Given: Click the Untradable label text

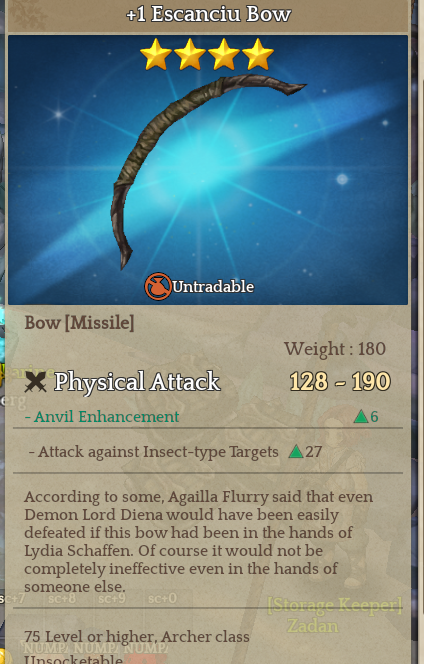Looking at the screenshot, I should coord(213,287).
